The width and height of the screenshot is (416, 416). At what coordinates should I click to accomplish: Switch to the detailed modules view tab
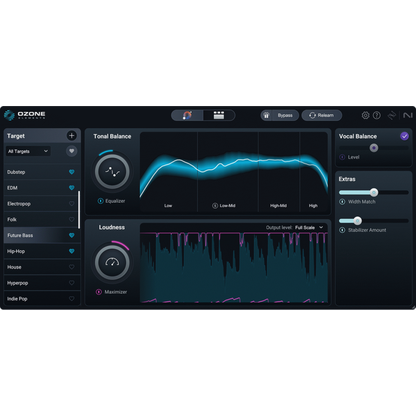tap(219, 115)
